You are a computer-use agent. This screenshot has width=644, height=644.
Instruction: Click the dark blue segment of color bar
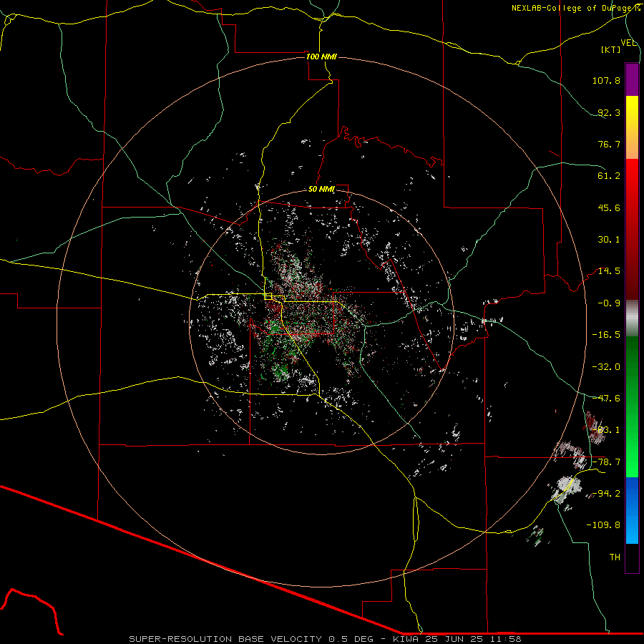pos(632,493)
